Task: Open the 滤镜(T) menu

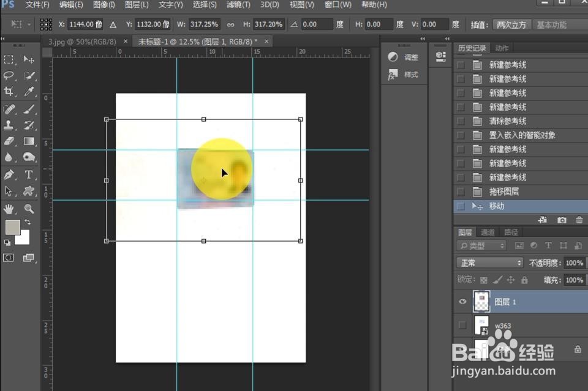Action: point(238,5)
